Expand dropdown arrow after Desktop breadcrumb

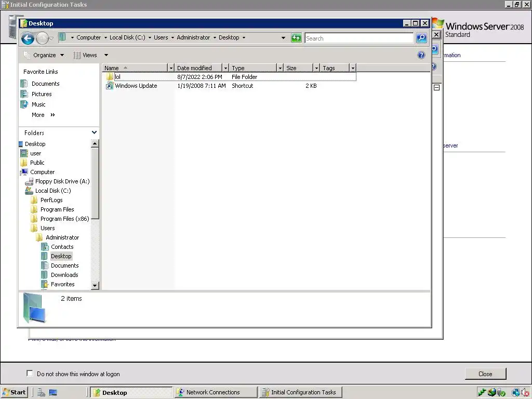click(244, 37)
